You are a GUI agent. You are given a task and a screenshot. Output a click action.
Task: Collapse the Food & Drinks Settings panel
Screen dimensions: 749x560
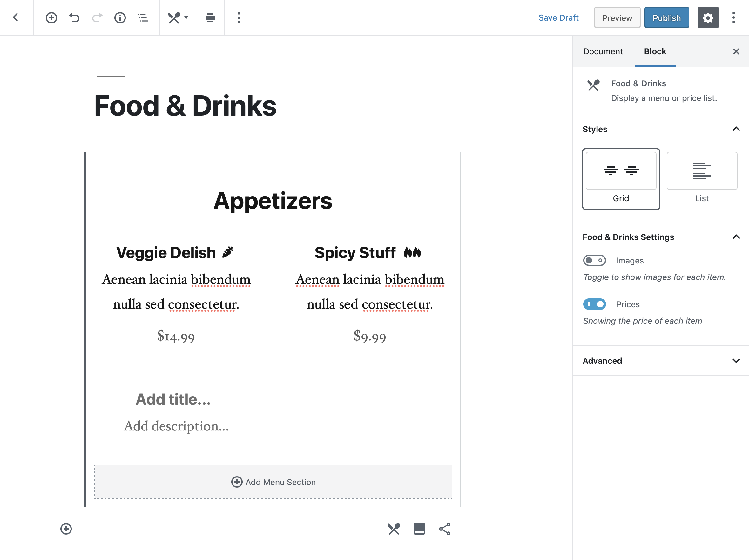coord(736,237)
